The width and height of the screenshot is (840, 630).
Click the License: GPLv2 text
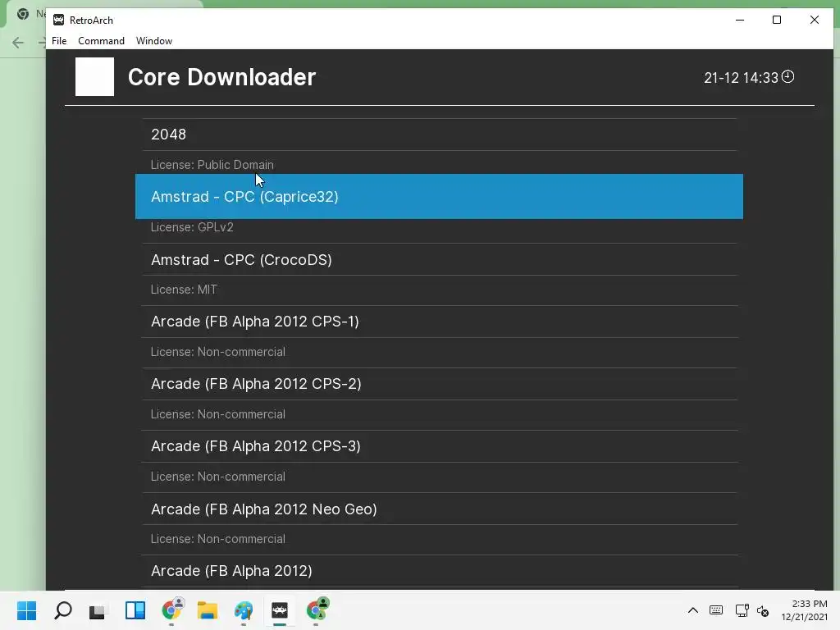192,227
